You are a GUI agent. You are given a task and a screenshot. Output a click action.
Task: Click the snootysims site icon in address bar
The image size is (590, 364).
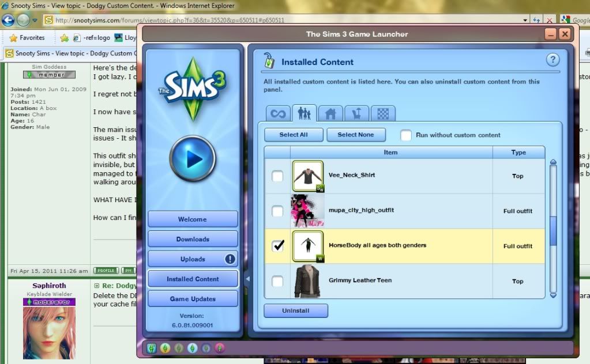tap(48, 20)
